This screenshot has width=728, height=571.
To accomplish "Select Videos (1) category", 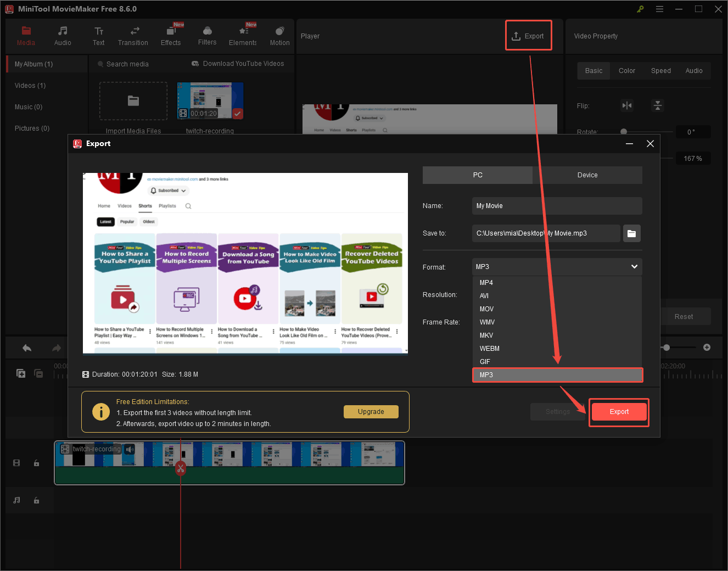I will [x=30, y=86].
